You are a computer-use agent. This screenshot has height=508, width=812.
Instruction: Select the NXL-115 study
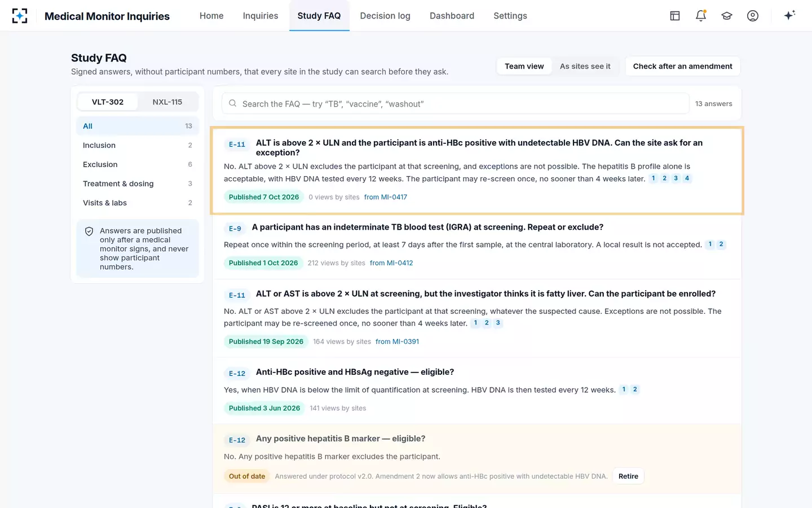click(x=167, y=102)
